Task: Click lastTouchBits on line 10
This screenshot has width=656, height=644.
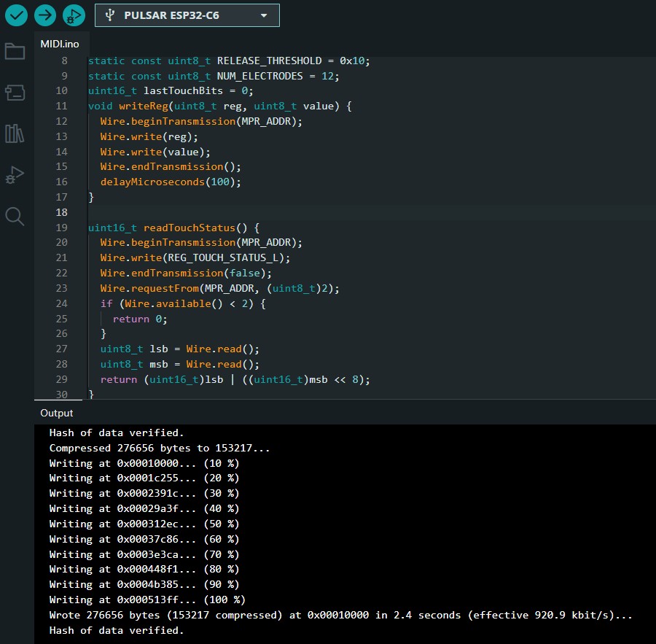Action: click(x=183, y=91)
